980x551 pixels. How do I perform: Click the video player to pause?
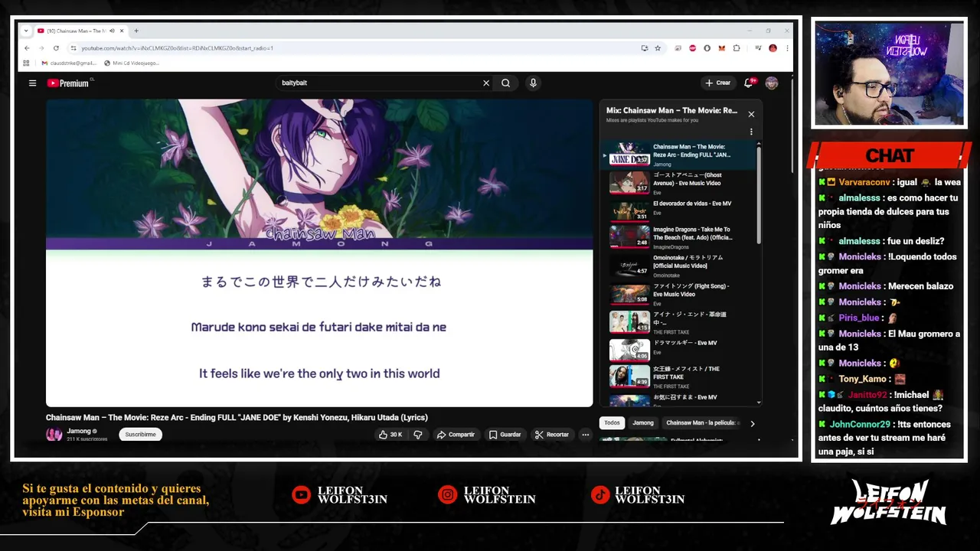pos(319,253)
